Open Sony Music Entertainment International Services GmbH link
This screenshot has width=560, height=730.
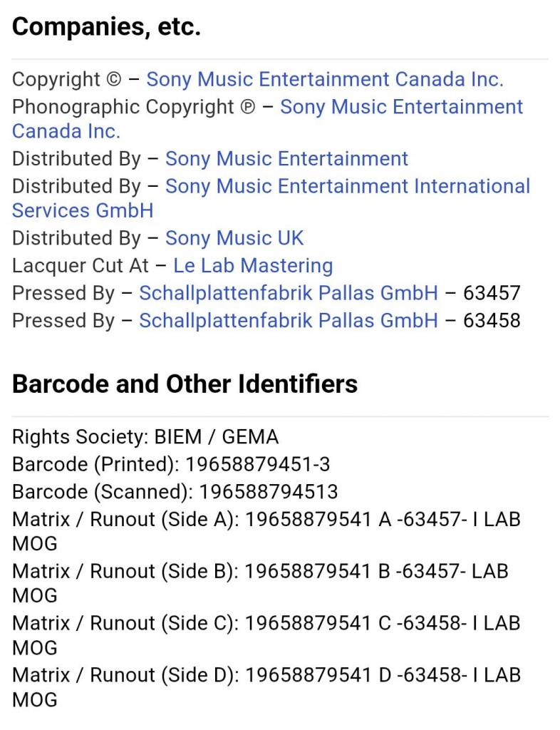point(348,186)
